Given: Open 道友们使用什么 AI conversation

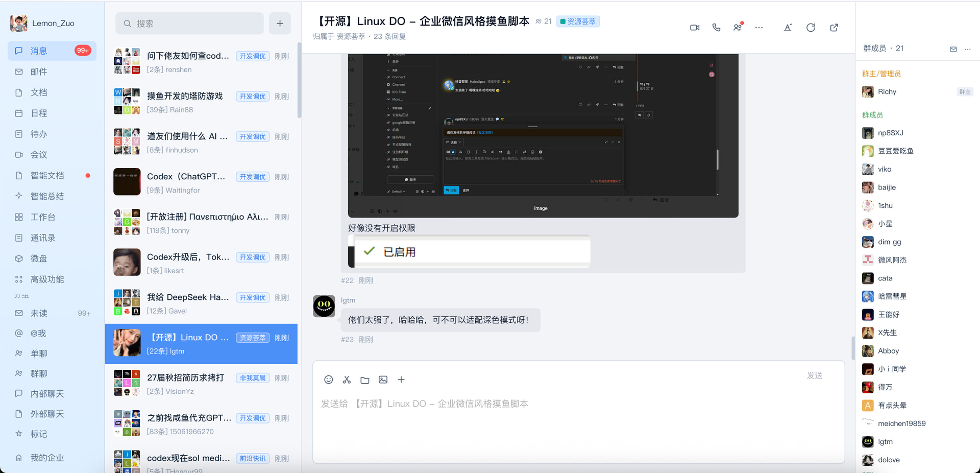Looking at the screenshot, I should pos(201,143).
